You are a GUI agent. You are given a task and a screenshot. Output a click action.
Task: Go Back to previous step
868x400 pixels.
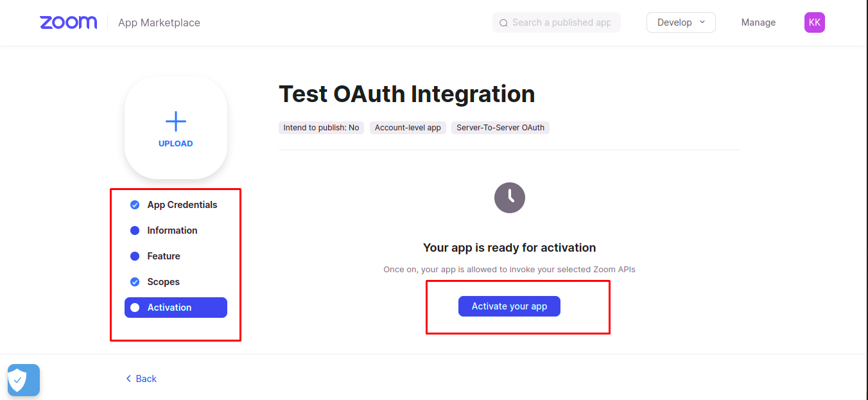(x=141, y=379)
